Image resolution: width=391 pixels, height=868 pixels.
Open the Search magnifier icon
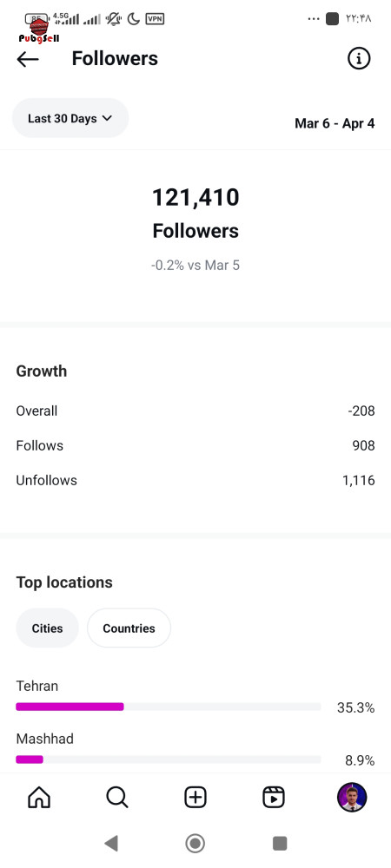(x=116, y=798)
